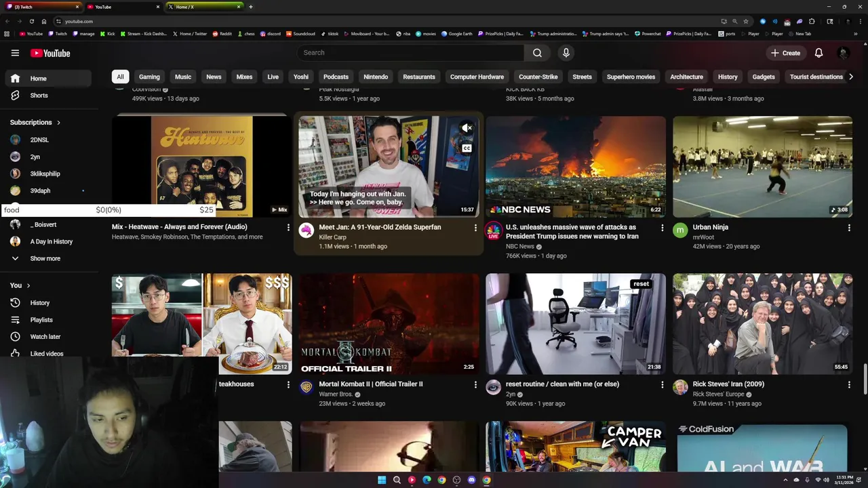Open Warner Bros. channel avatar
Viewport: 868px width, 488px height.
[x=307, y=387]
